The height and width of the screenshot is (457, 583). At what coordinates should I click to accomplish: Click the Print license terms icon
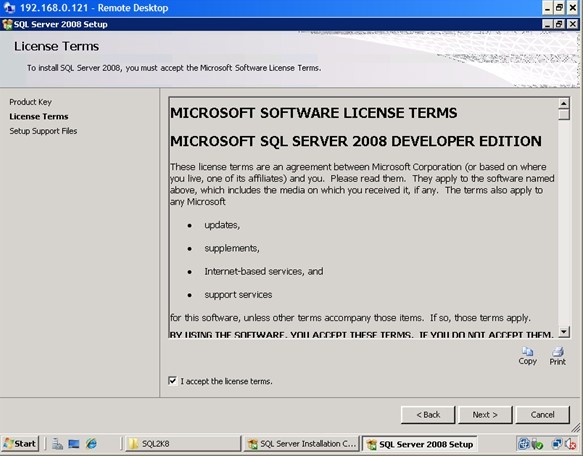[x=557, y=356]
